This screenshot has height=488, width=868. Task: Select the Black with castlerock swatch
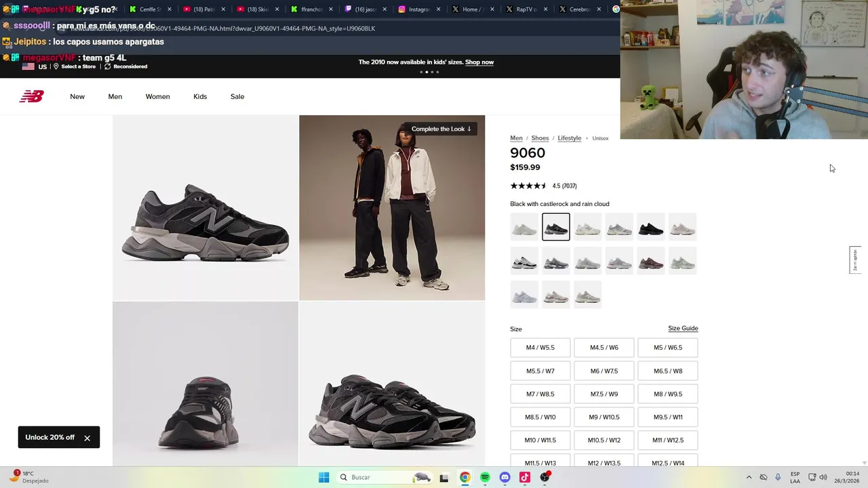point(556,227)
